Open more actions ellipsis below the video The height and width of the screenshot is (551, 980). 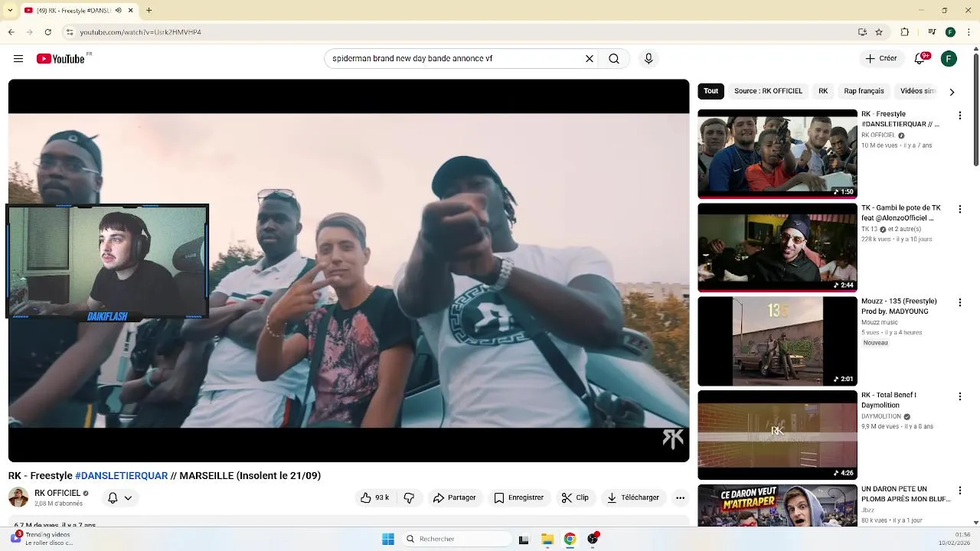pyautogui.click(x=680, y=497)
